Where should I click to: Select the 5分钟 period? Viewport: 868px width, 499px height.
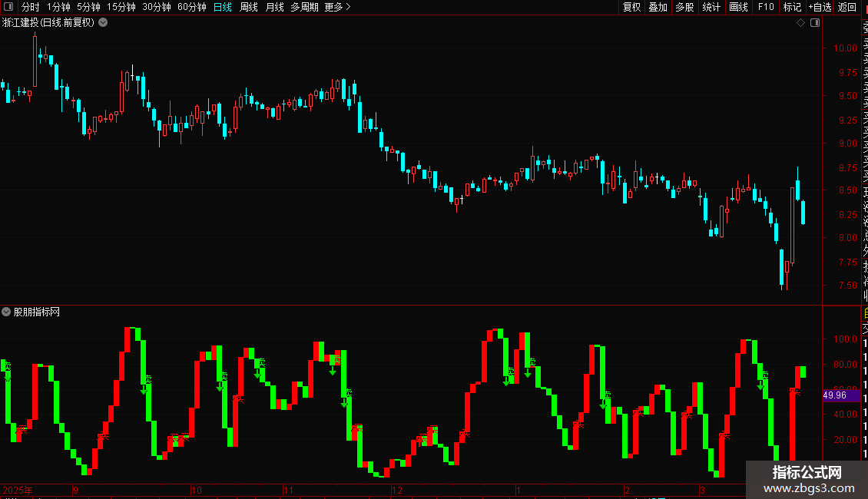88,7
